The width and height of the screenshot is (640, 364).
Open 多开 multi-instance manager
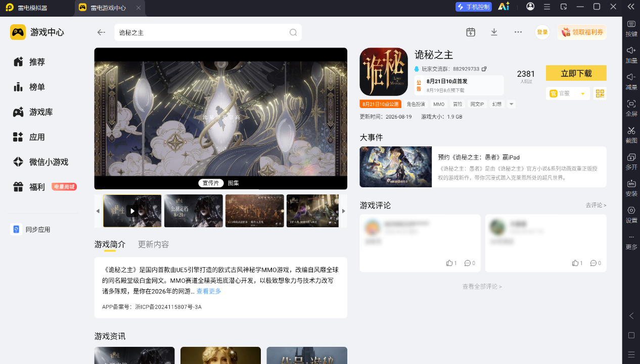pyautogui.click(x=631, y=162)
